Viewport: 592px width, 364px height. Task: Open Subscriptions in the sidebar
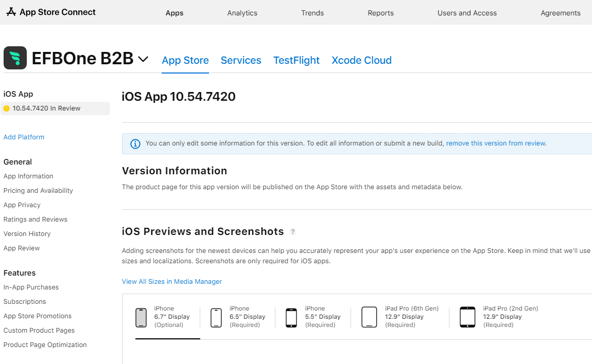[x=25, y=302]
